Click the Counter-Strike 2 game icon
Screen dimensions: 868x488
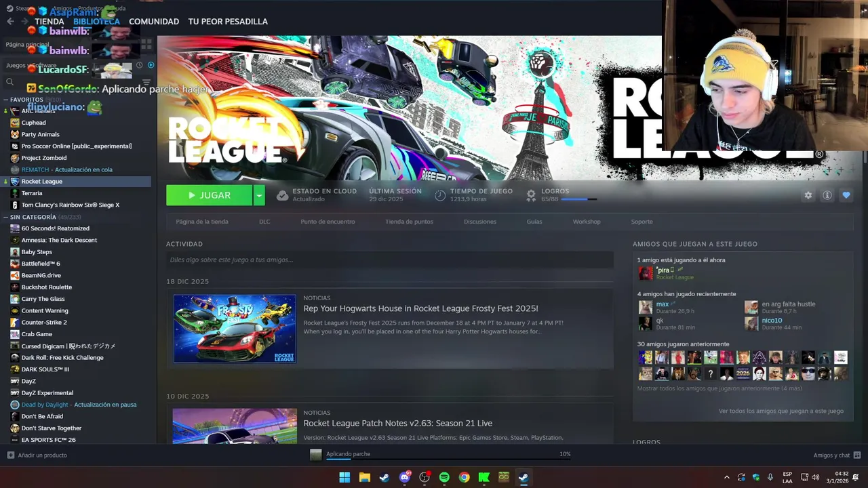(15, 323)
